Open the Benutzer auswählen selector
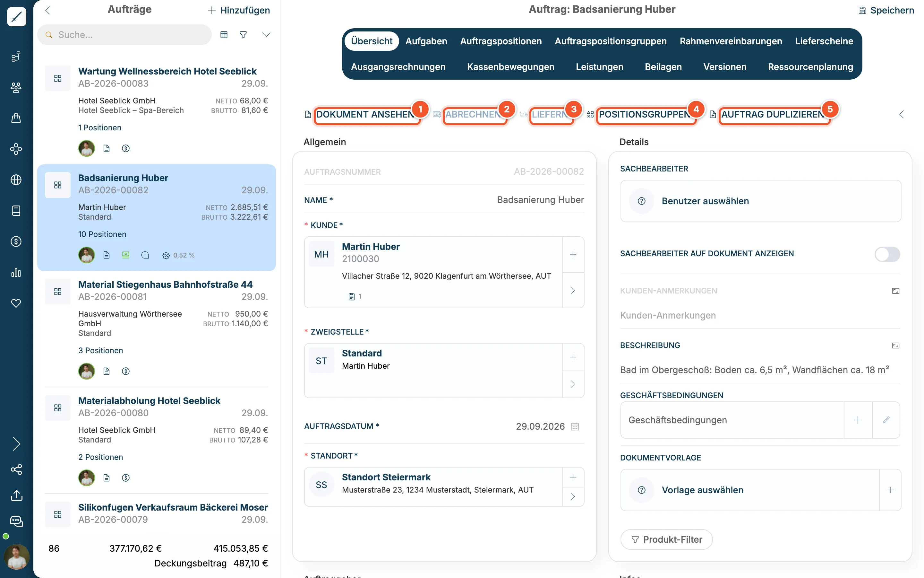This screenshot has width=924, height=578. (761, 201)
